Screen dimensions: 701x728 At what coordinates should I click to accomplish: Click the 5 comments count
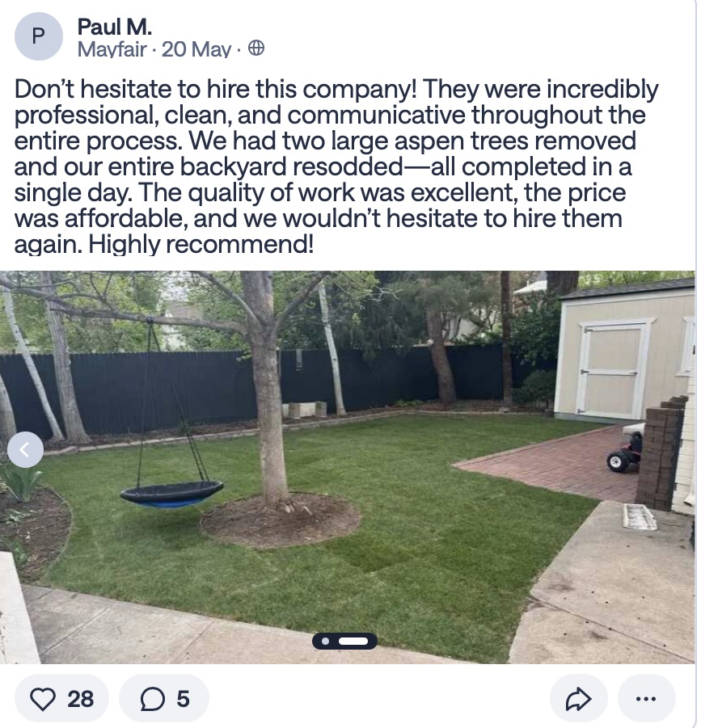[x=183, y=699]
